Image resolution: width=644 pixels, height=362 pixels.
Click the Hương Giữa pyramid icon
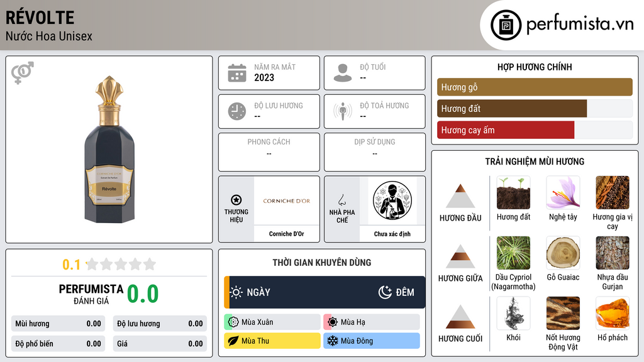click(x=460, y=256)
